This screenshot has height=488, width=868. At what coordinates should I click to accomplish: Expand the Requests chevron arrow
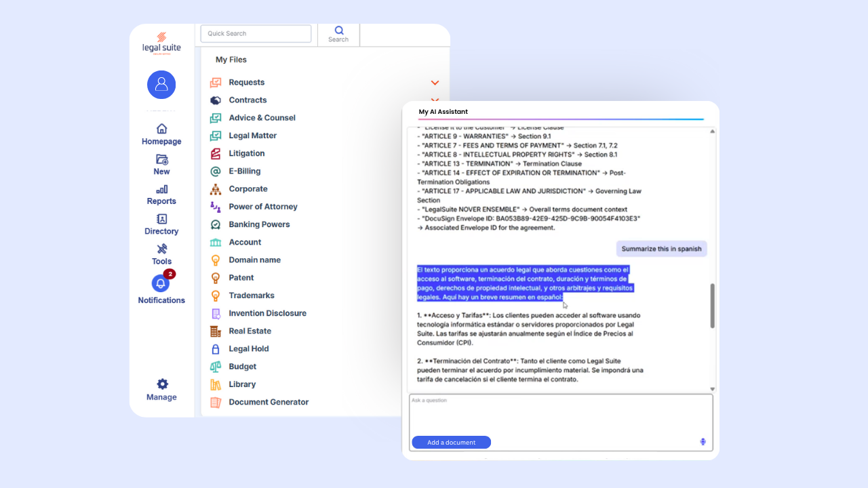point(435,83)
